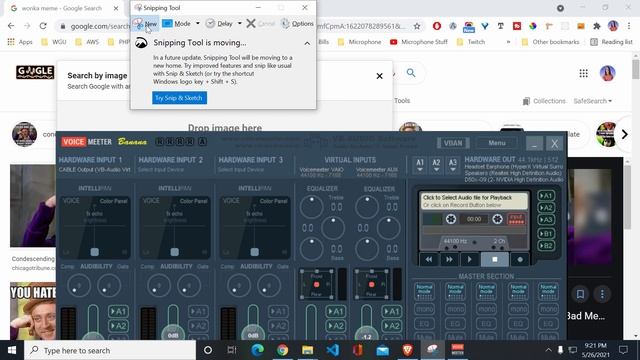Click the Windows Start button

coord(12,350)
